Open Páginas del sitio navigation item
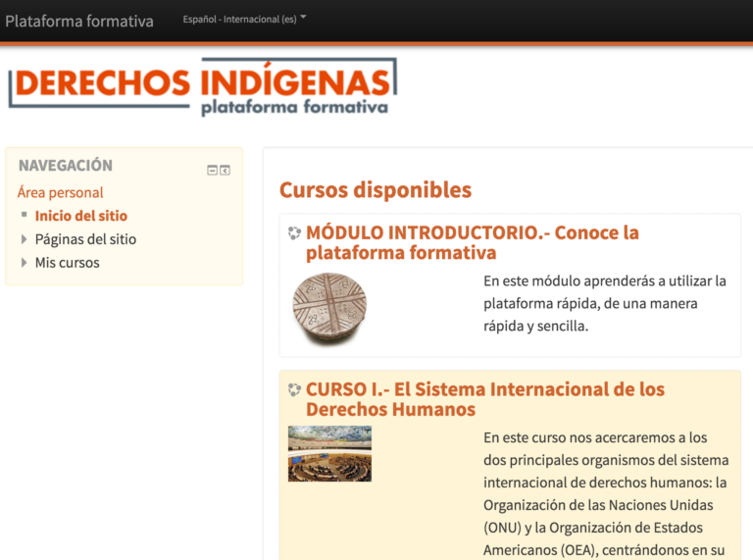The image size is (753, 560). click(x=85, y=239)
